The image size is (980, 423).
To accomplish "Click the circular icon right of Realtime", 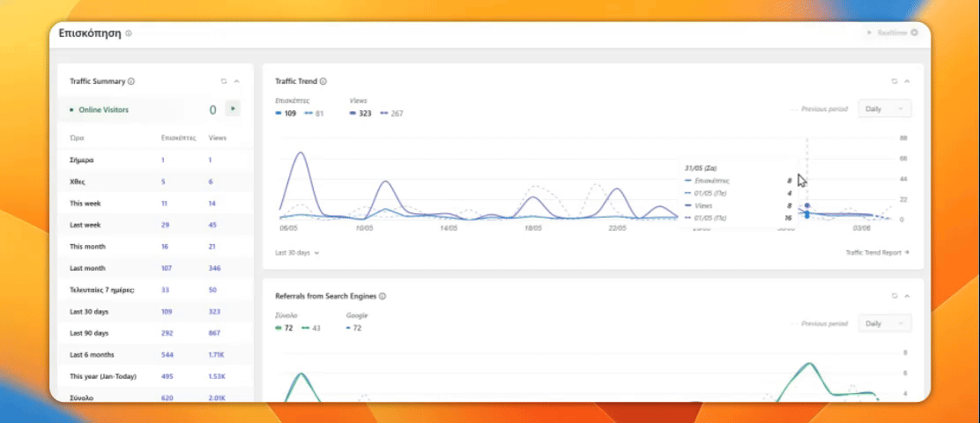I will [x=915, y=33].
